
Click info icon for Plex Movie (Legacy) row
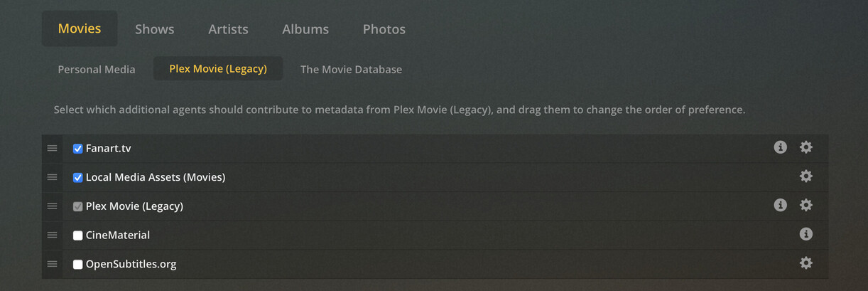tap(780, 205)
